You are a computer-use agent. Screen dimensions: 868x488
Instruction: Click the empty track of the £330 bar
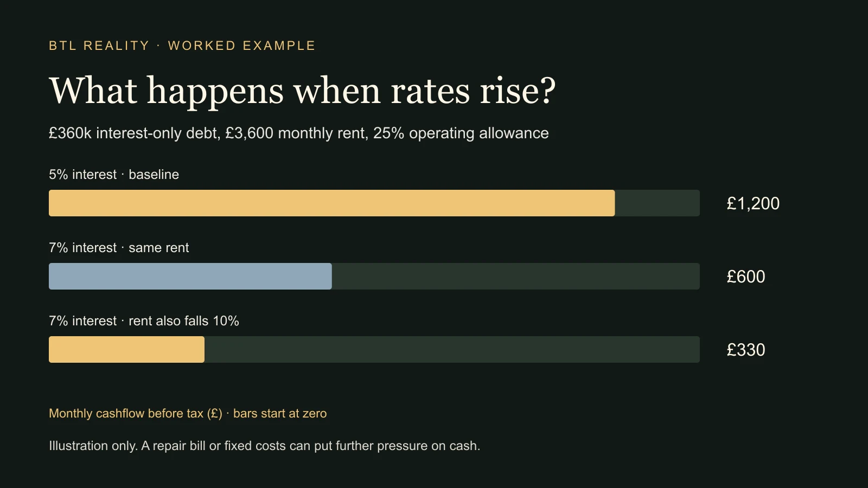(x=452, y=349)
